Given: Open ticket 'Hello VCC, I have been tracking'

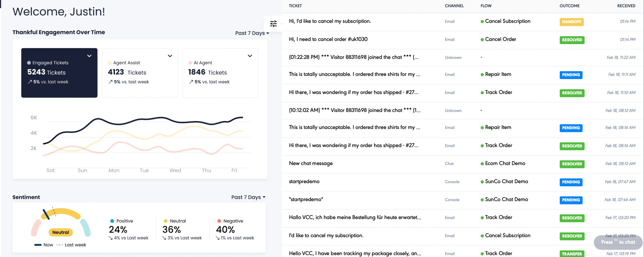Looking at the screenshot, I should [x=355, y=253].
